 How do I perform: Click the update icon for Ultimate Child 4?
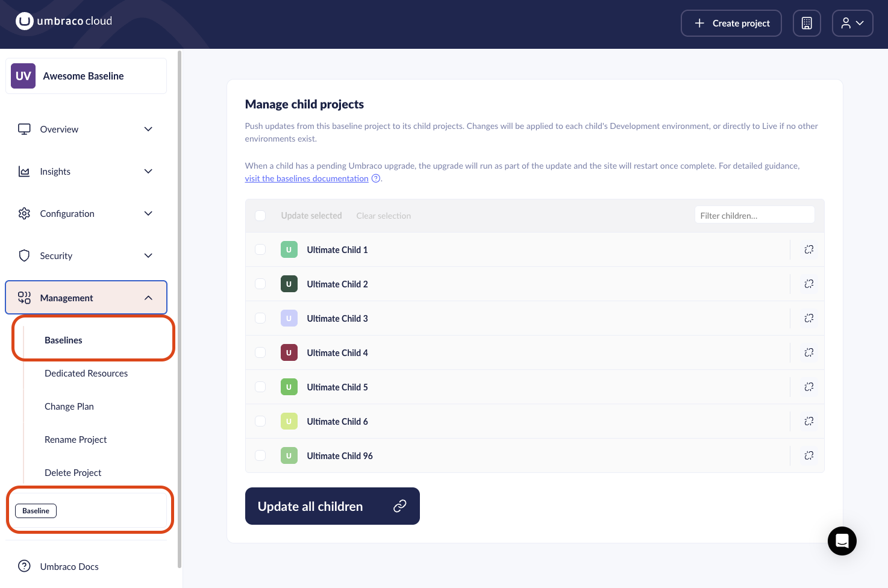click(x=809, y=352)
